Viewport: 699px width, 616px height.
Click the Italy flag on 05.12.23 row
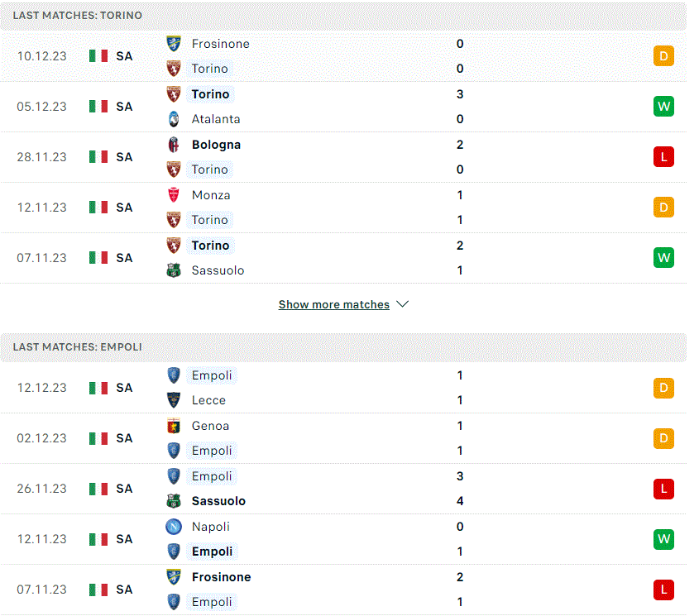click(x=98, y=107)
